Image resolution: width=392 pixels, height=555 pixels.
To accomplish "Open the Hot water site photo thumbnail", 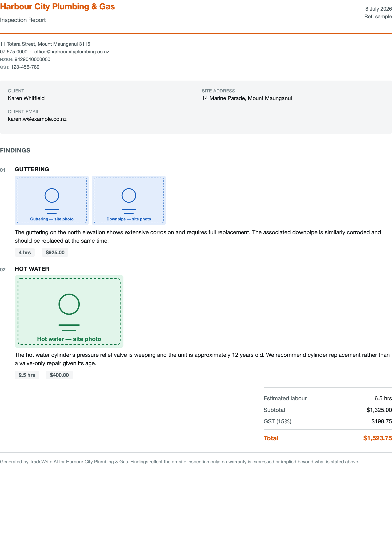I will click(x=69, y=311).
